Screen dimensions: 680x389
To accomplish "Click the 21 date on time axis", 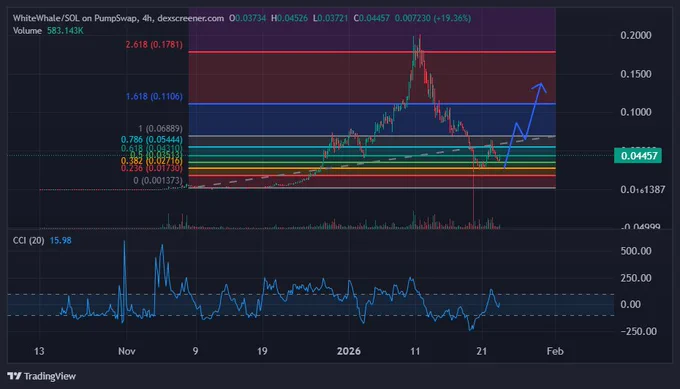I will coord(481,351).
